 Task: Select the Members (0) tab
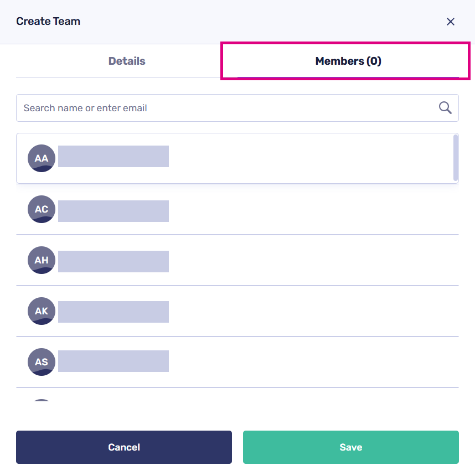tap(348, 61)
